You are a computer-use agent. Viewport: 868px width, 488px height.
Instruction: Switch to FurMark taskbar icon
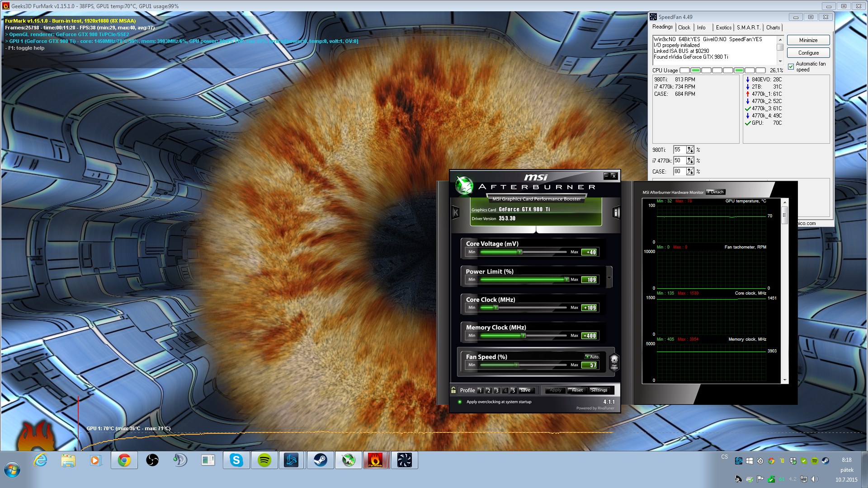click(376, 460)
